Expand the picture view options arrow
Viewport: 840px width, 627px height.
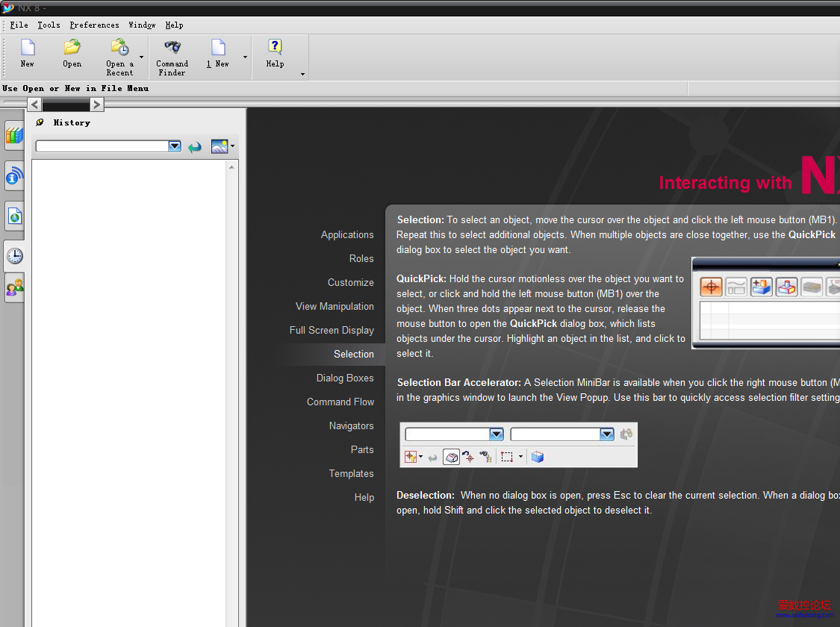click(232, 146)
